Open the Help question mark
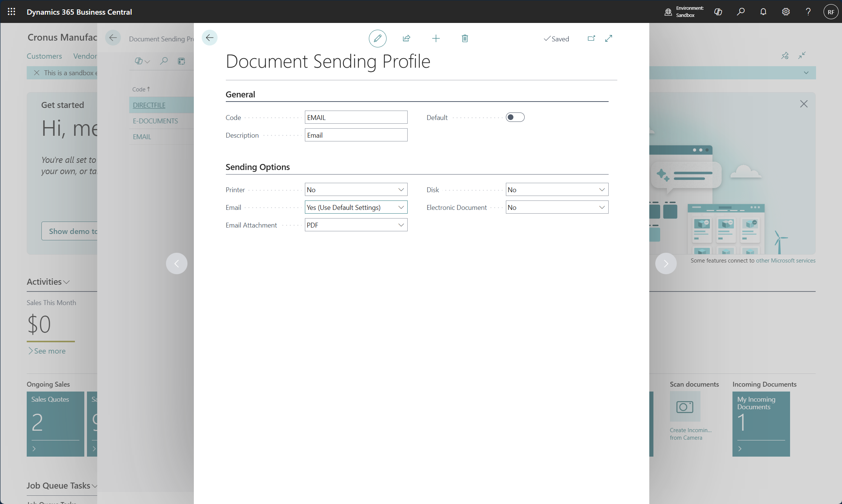This screenshot has width=842, height=504. [808, 12]
